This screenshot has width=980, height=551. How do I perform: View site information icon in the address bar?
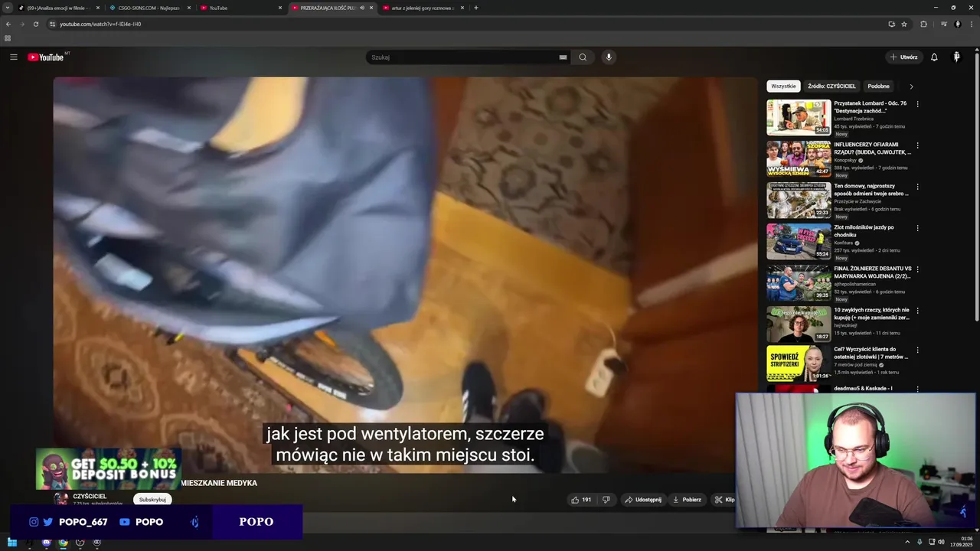pyautogui.click(x=52, y=24)
